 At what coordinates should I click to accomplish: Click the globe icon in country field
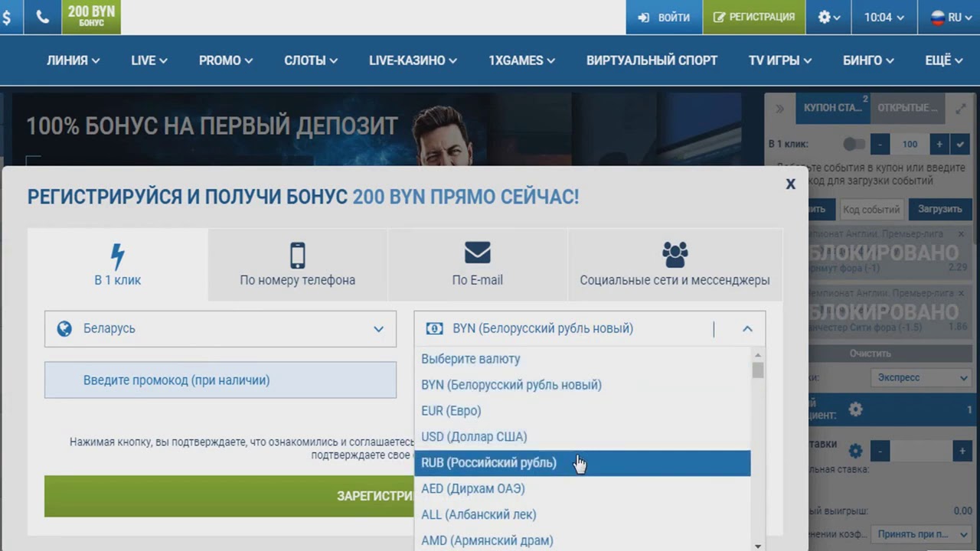(65, 328)
